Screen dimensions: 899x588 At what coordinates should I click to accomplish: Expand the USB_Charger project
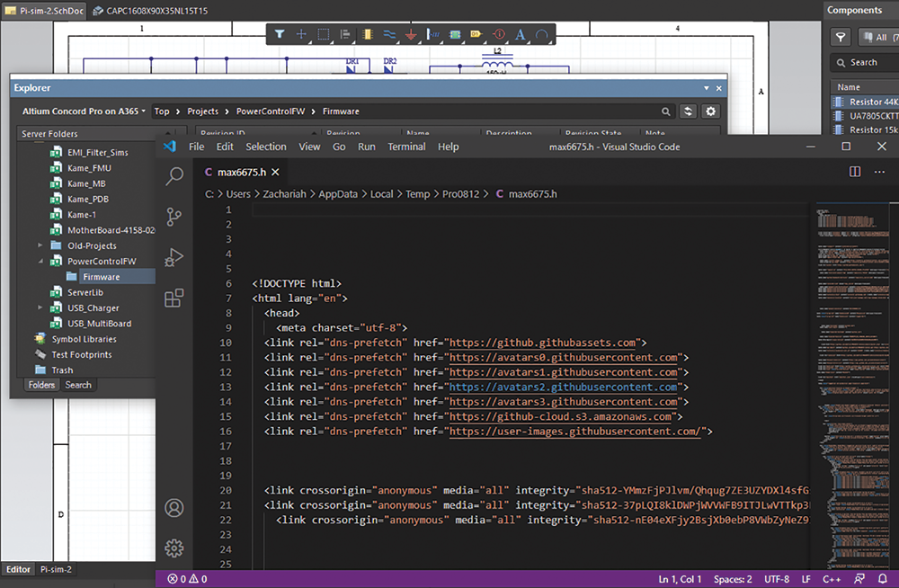click(40, 308)
